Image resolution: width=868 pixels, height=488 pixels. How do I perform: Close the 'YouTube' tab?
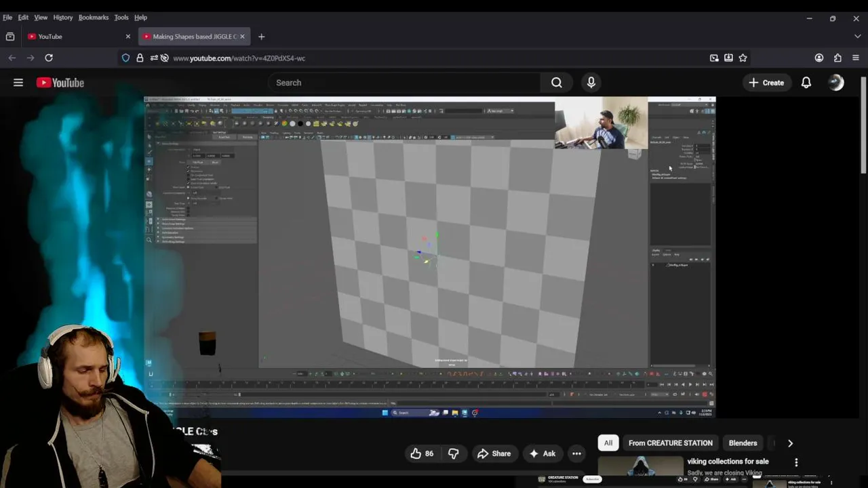pos(128,37)
